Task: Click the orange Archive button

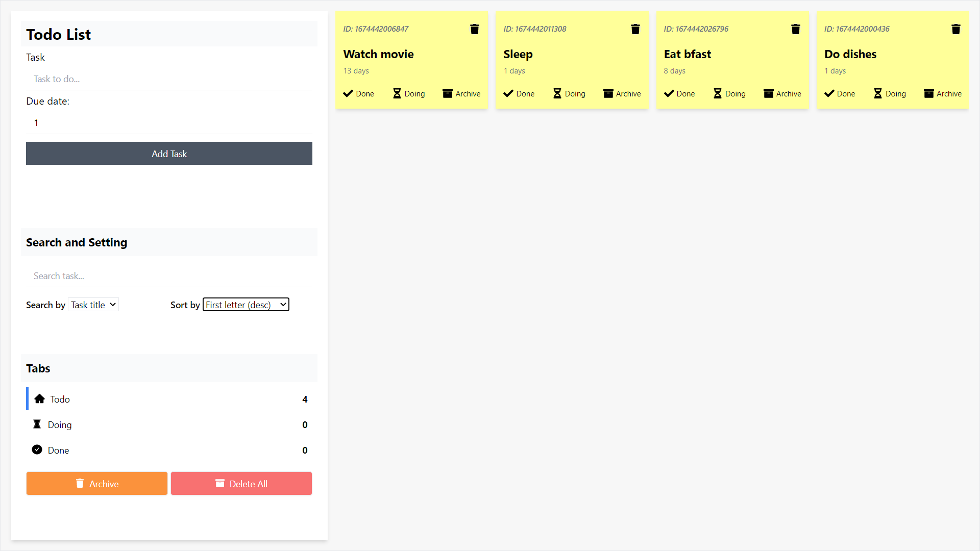Action: [x=96, y=484]
